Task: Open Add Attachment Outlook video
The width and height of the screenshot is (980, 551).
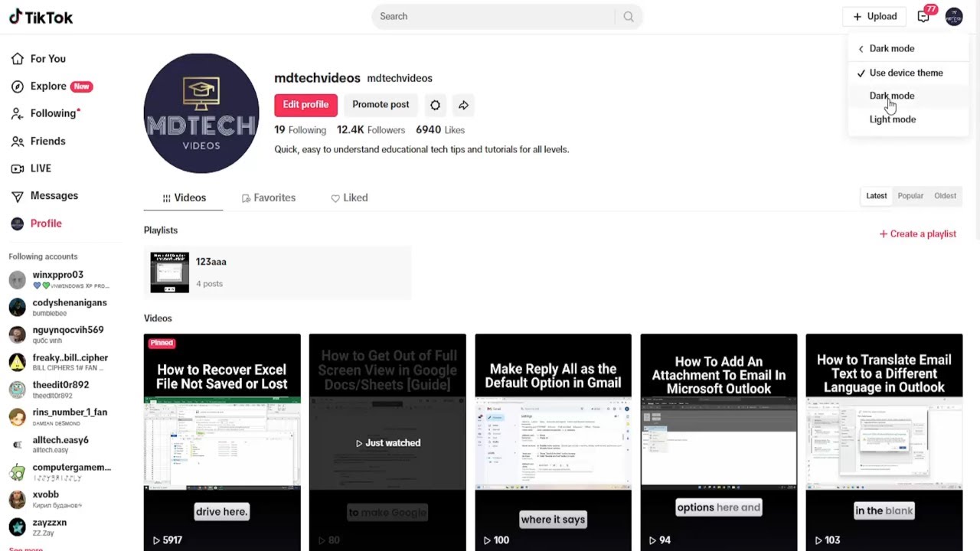Action: coord(718,442)
